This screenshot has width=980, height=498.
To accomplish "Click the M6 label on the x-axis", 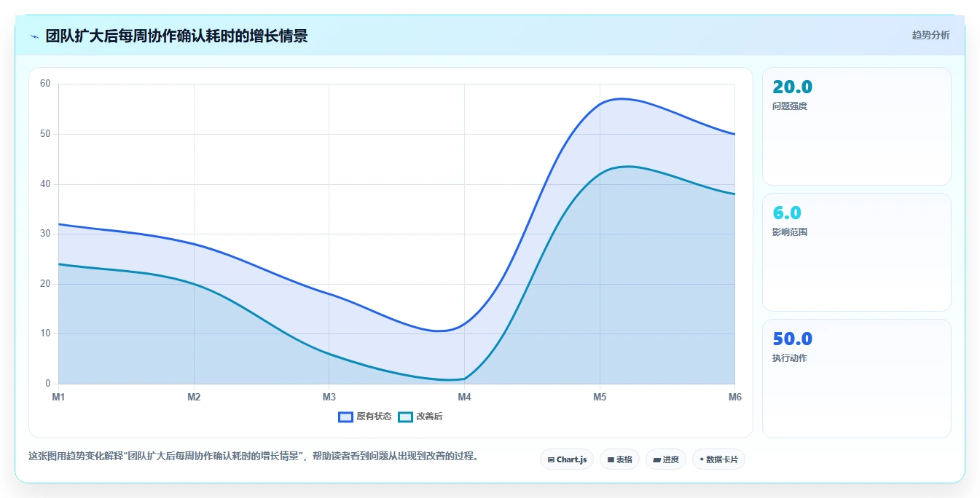I will (x=734, y=397).
